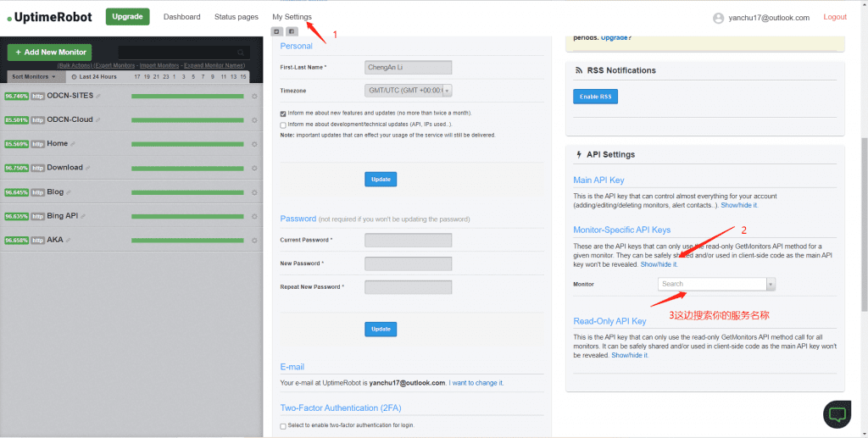
Task: Click the page vertical scrollbar
Action: point(864,224)
